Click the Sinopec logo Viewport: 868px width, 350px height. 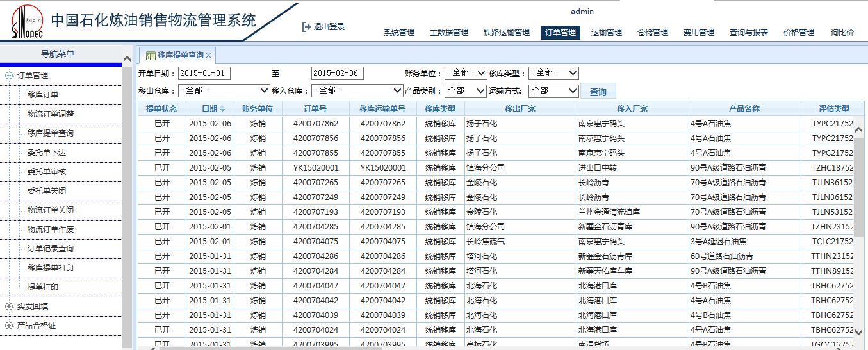coord(26,22)
